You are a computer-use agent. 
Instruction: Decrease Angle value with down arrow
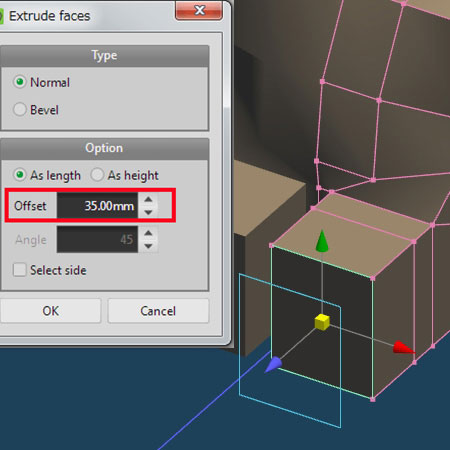(x=148, y=246)
